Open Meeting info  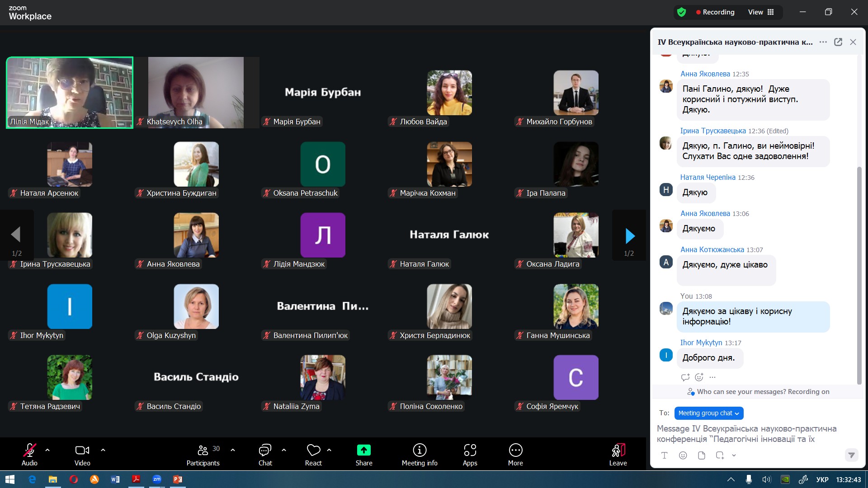click(420, 455)
